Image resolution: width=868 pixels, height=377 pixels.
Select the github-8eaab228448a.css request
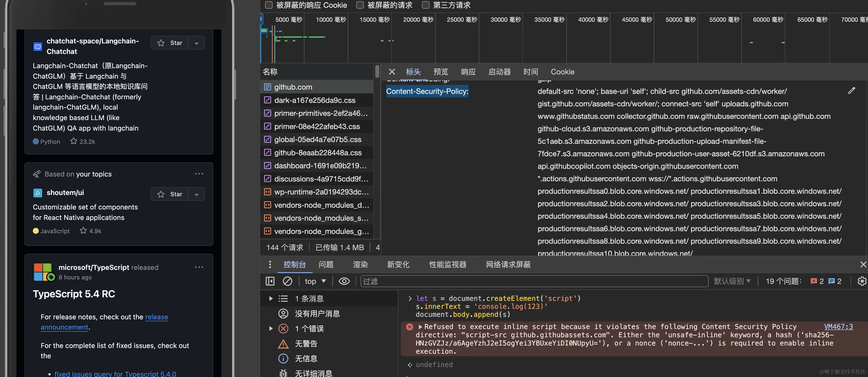point(317,153)
